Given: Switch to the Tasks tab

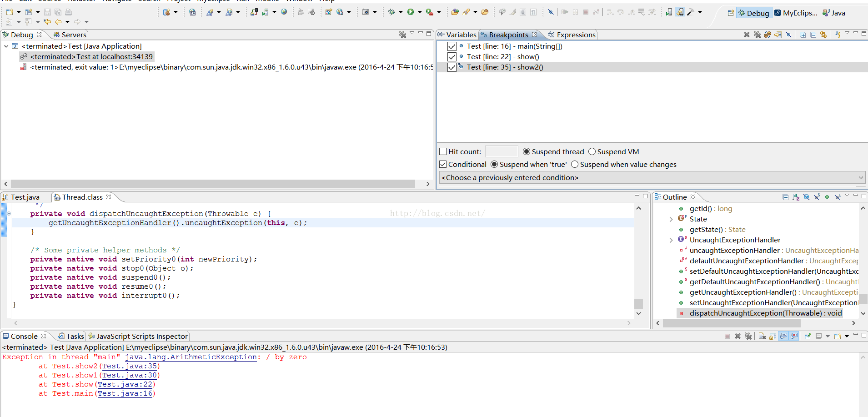Looking at the screenshot, I should tap(71, 336).
